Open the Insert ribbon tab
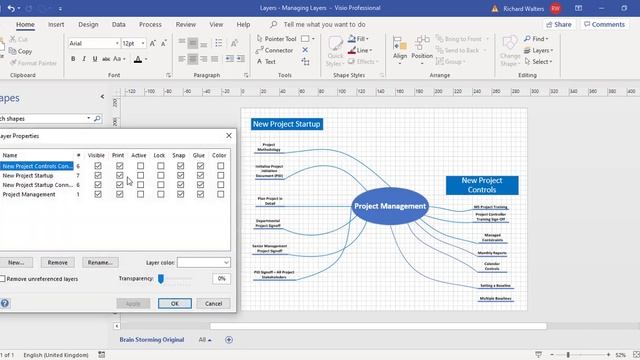The width and height of the screenshot is (640, 360). [x=56, y=24]
